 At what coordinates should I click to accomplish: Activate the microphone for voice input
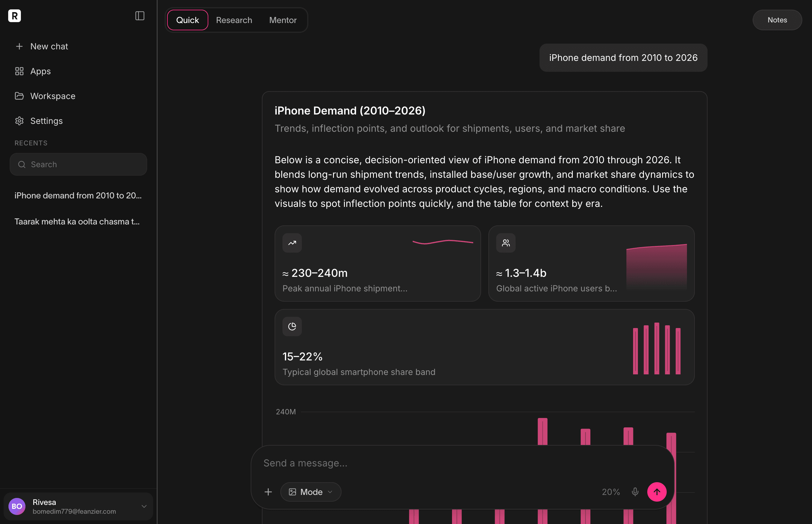pyautogui.click(x=635, y=492)
